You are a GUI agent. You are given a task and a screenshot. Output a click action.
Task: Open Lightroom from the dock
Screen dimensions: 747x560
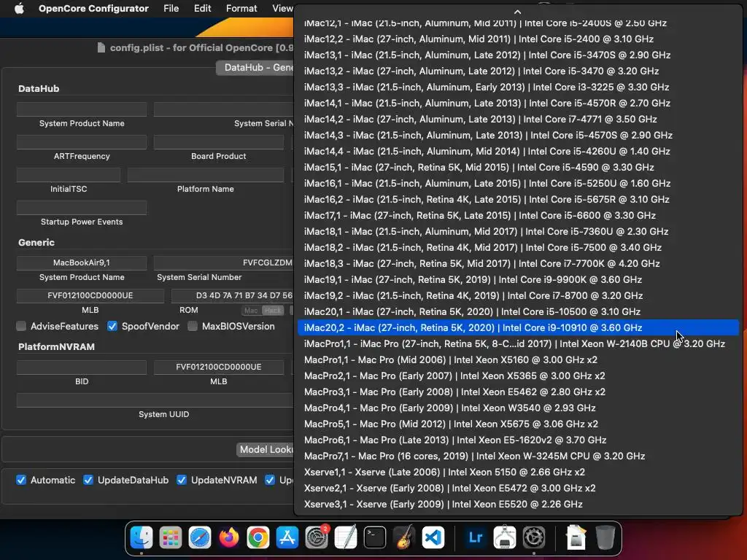click(476, 537)
